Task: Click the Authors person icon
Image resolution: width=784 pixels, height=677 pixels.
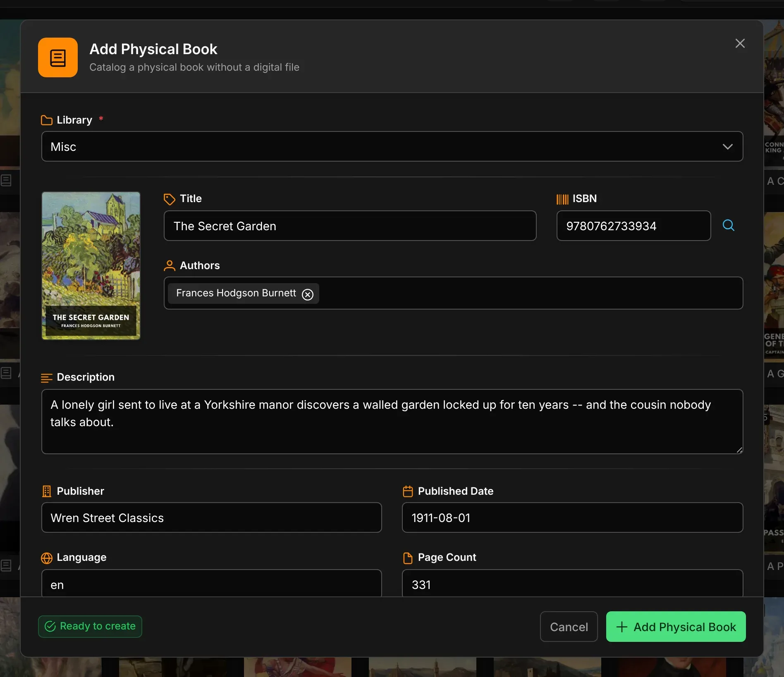Action: (x=170, y=266)
